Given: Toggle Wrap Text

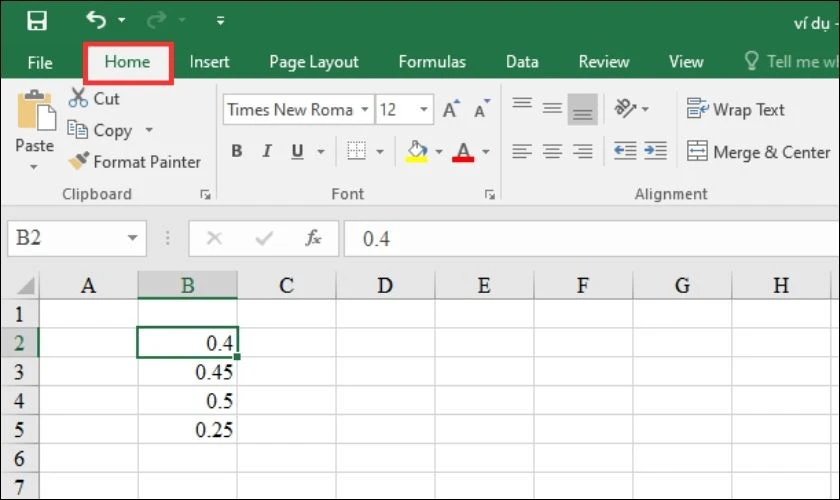Looking at the screenshot, I should 736,109.
